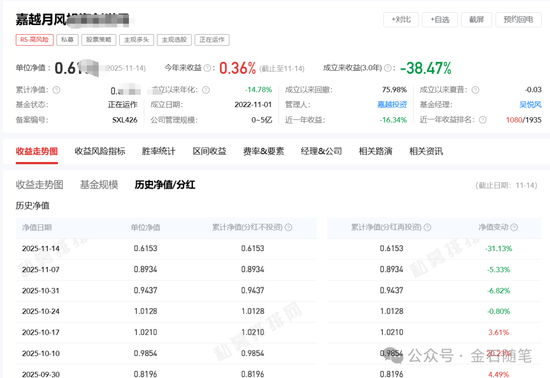
Task: Open the 吴悦风 fund manager link
Action: tap(530, 105)
